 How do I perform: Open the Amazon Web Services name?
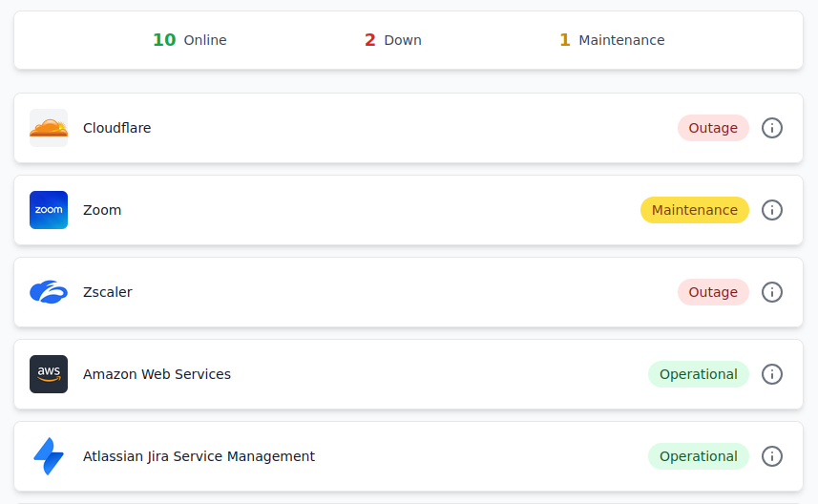pos(157,374)
